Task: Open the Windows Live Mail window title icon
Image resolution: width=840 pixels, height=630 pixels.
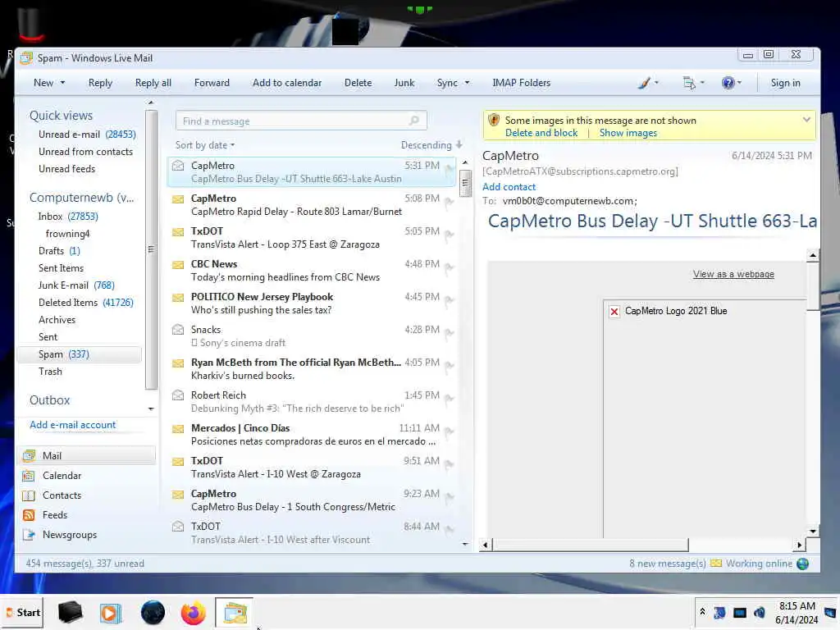Action: pos(26,58)
